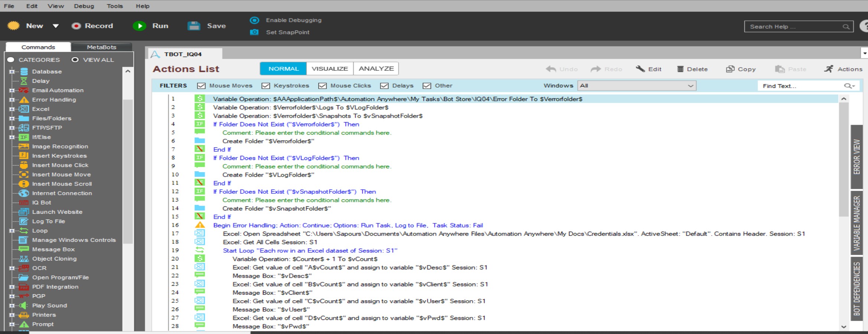Viewport: 868px width, 334px height.
Task: Click the Save floppy disk icon
Action: click(x=194, y=26)
